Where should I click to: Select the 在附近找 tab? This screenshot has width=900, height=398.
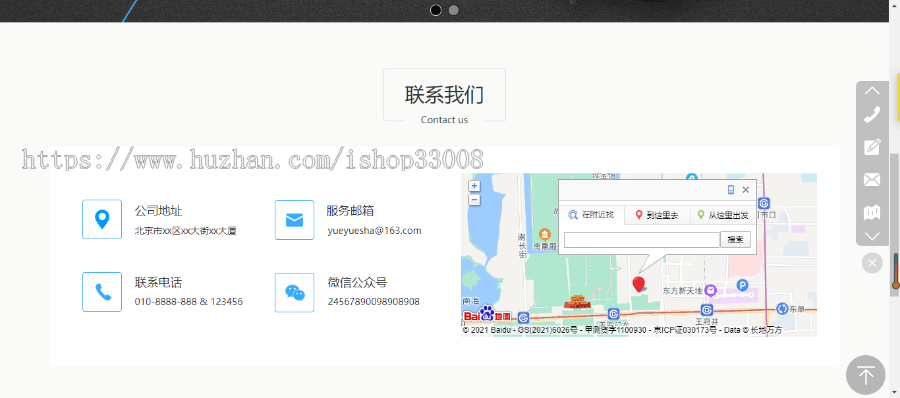coord(591,215)
